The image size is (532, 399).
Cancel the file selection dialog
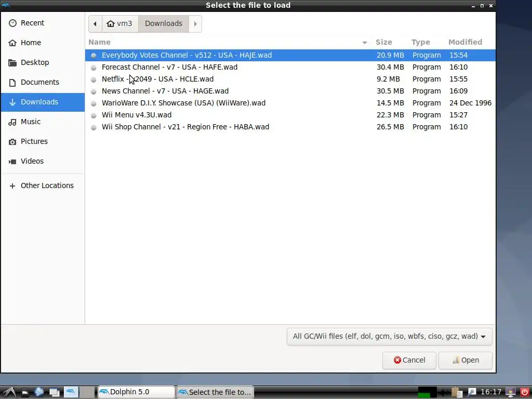(409, 360)
